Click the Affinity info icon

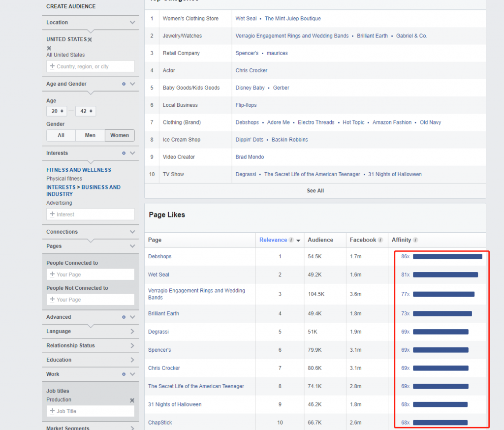click(415, 240)
